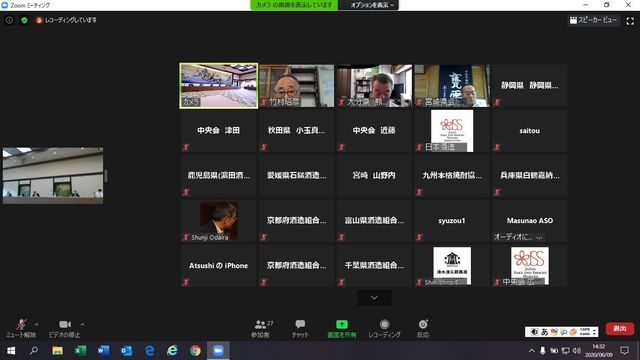Select the Atsushi の iPhone tile
Image resolution: width=640 pixels, height=360 pixels.
pyautogui.click(x=218, y=265)
